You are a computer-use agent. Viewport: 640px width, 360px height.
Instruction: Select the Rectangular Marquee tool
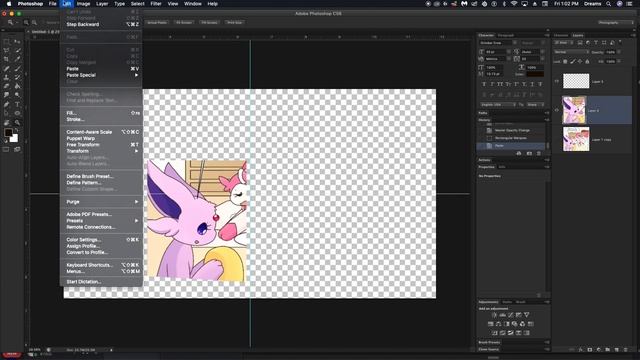7,42
